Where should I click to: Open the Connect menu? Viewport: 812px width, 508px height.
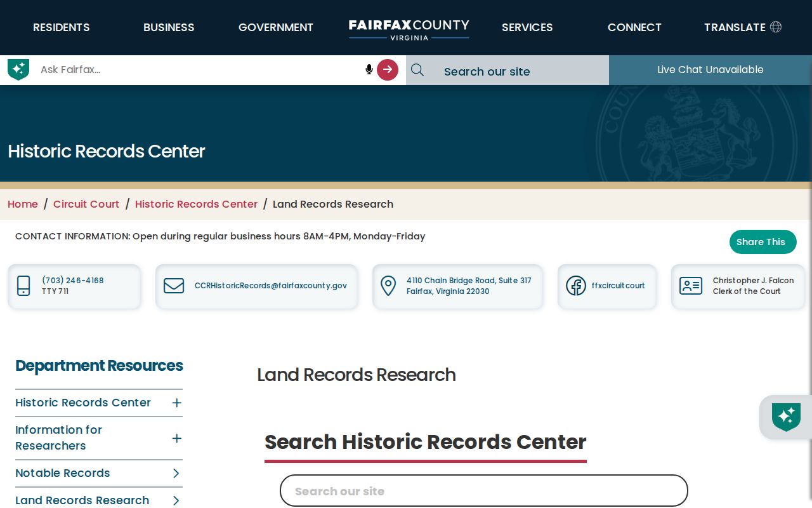click(634, 27)
